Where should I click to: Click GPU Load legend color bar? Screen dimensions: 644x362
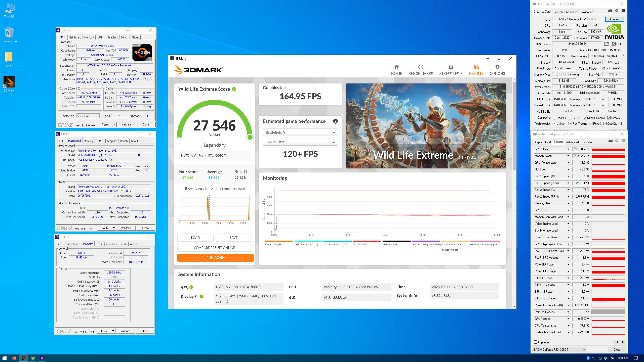coord(367,241)
